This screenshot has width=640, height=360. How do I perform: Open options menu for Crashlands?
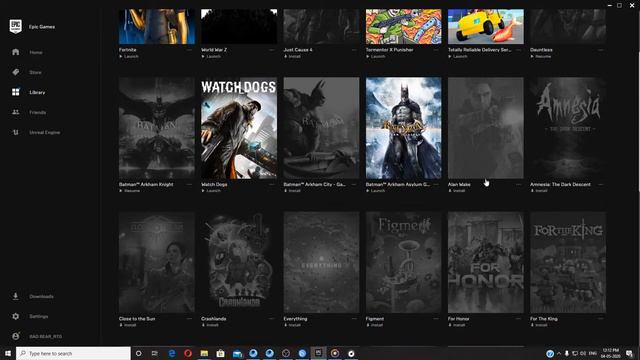(x=272, y=319)
